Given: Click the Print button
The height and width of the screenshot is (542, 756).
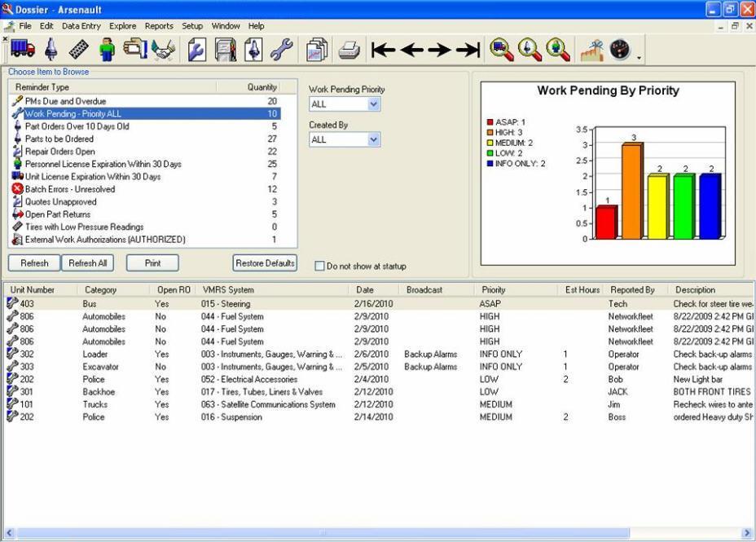Looking at the screenshot, I should click(153, 263).
